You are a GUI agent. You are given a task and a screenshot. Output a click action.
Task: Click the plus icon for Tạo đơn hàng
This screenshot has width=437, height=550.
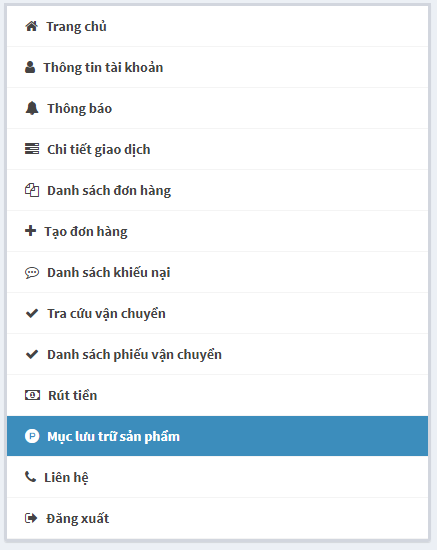click(x=31, y=231)
